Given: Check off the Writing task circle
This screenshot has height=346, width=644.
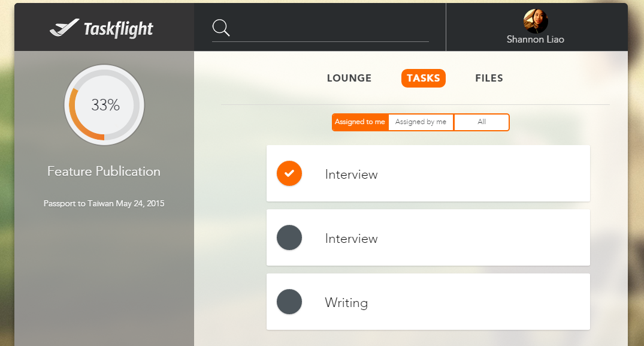Looking at the screenshot, I should 289,302.
